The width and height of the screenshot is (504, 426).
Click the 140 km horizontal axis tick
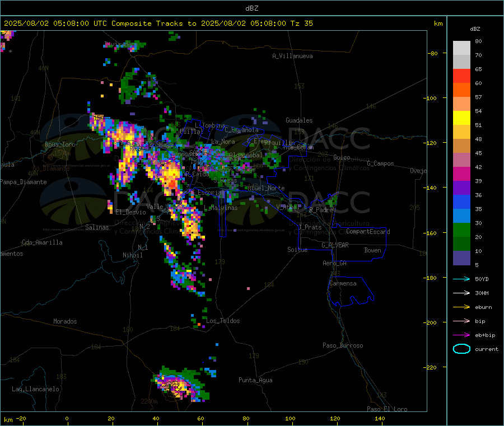(x=380, y=419)
